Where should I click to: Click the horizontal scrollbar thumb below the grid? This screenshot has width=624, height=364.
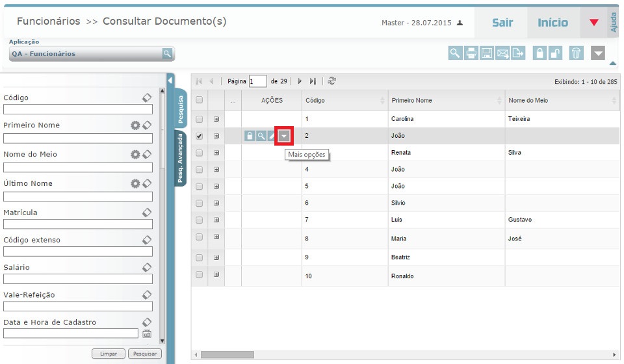coord(227,354)
